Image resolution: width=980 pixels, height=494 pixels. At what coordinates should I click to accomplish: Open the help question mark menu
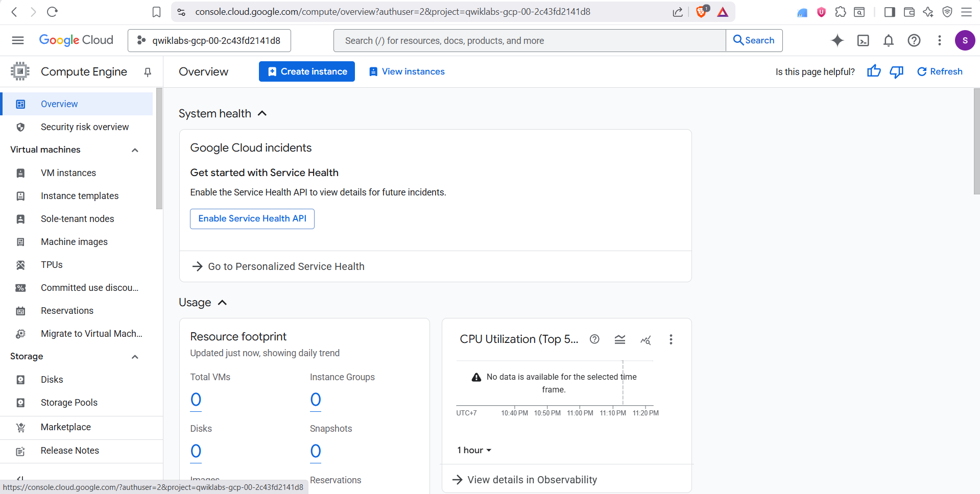click(914, 40)
